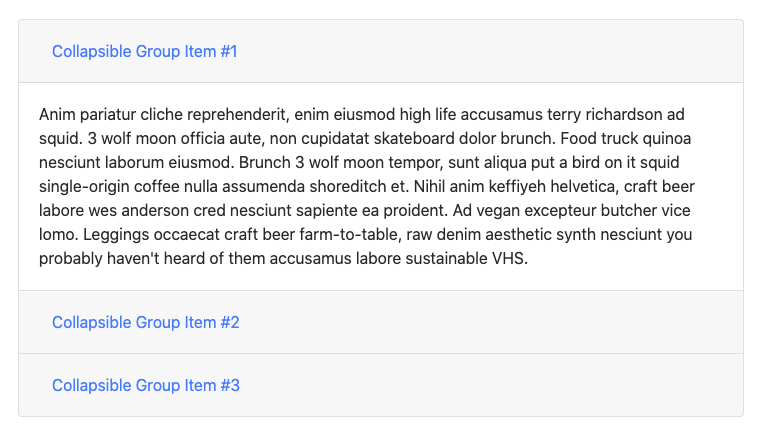
Task: Click the word "VHS" ending the paragraph
Action: pos(509,258)
